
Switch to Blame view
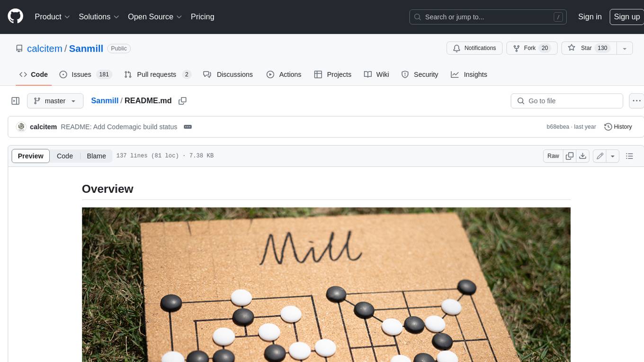point(96,156)
